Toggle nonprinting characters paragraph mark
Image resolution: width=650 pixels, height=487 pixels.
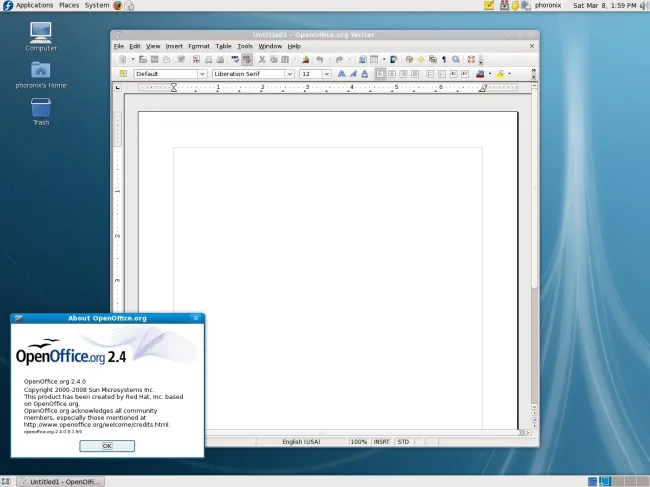coord(444,60)
